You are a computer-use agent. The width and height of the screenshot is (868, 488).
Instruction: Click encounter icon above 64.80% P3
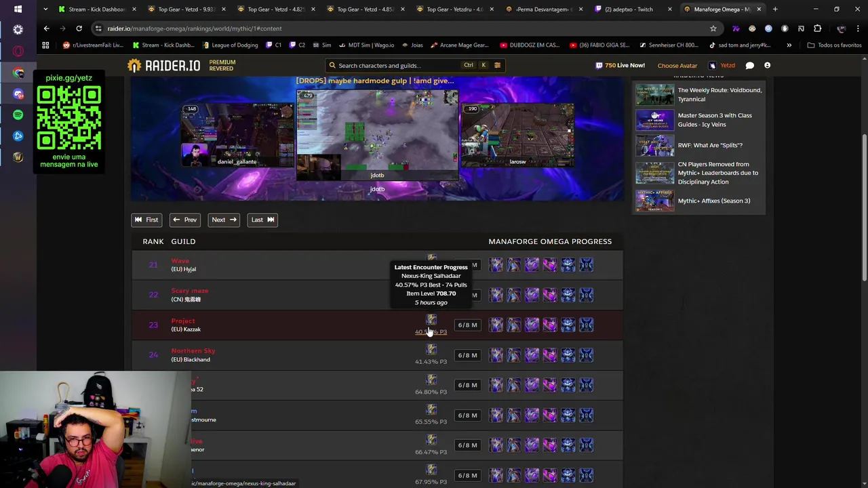pos(431,380)
